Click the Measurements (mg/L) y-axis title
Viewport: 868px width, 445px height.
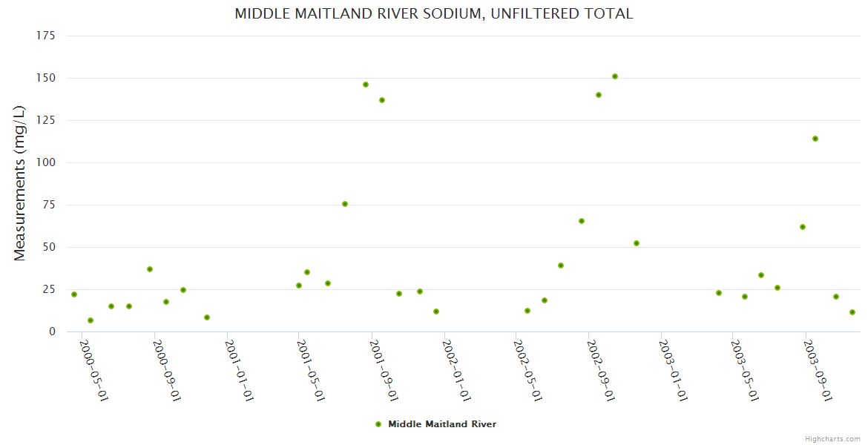click(20, 183)
